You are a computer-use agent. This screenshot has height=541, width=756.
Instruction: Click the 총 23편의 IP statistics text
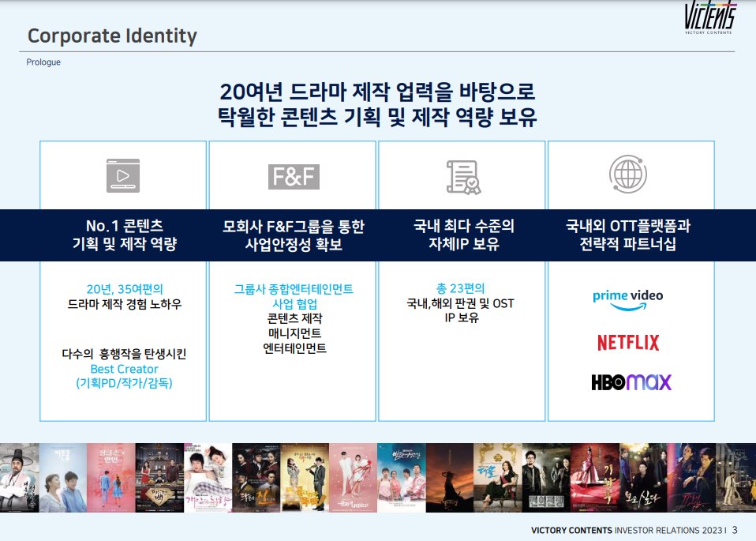point(461,289)
